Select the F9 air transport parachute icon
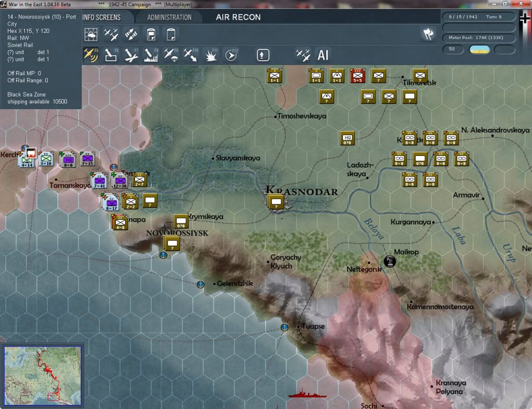 click(171, 55)
